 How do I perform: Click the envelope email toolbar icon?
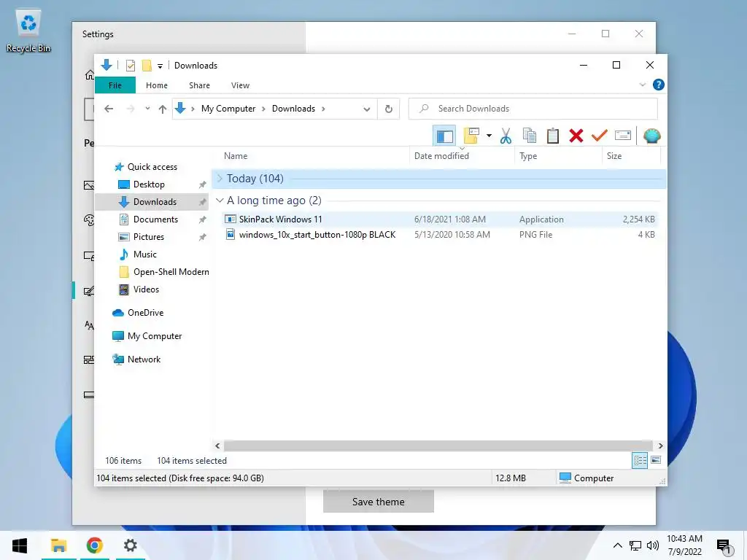click(623, 136)
